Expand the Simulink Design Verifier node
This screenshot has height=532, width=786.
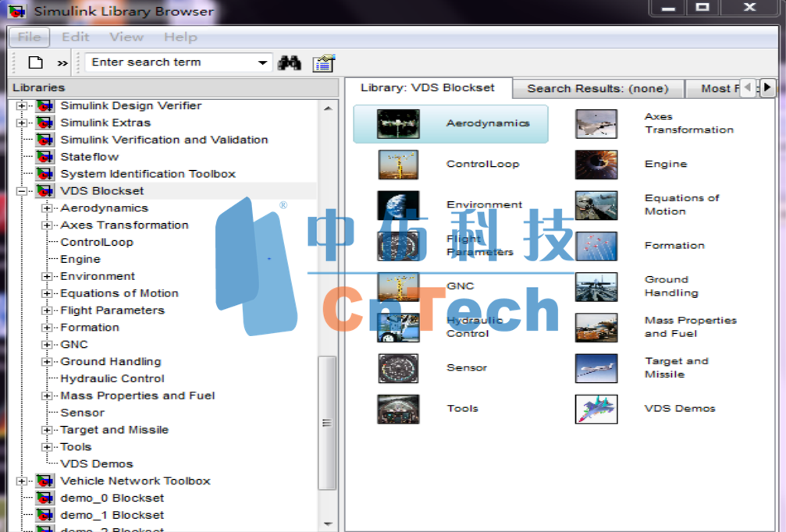(x=22, y=106)
